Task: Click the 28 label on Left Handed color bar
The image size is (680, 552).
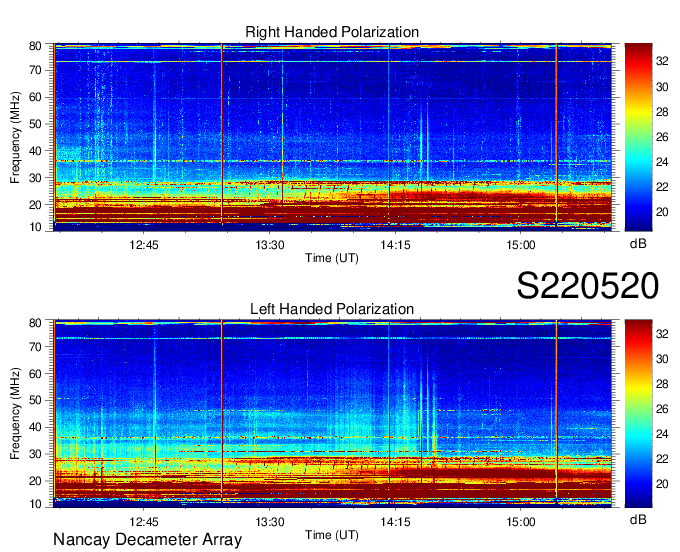Action: [x=662, y=384]
